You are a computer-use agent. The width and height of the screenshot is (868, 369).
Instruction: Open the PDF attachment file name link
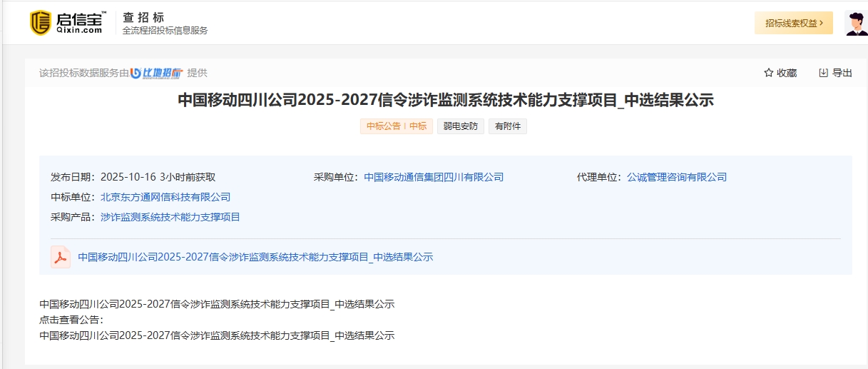(255, 257)
